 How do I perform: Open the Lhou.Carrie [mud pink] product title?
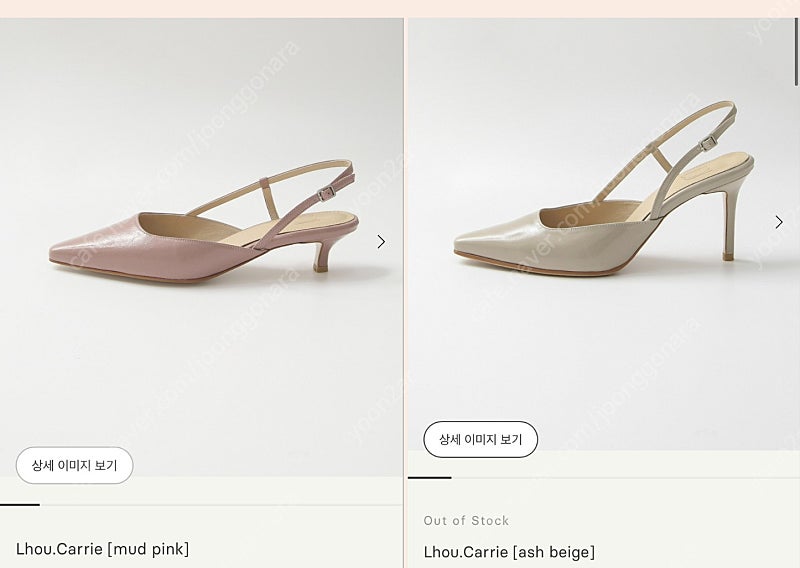(103, 549)
